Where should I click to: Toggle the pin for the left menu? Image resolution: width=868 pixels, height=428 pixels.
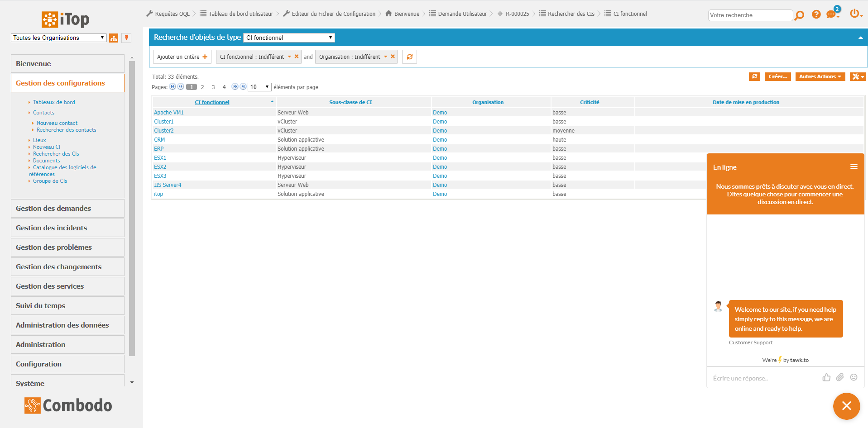127,38
